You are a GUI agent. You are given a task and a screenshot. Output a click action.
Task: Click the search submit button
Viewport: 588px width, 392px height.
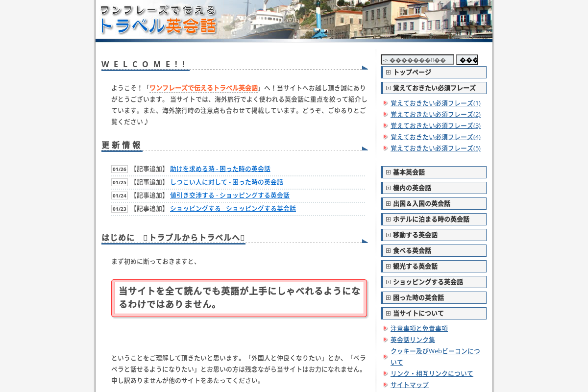(467, 60)
